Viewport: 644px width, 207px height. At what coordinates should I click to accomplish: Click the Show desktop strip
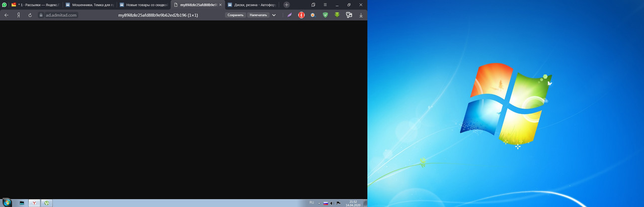pyautogui.click(x=365, y=203)
